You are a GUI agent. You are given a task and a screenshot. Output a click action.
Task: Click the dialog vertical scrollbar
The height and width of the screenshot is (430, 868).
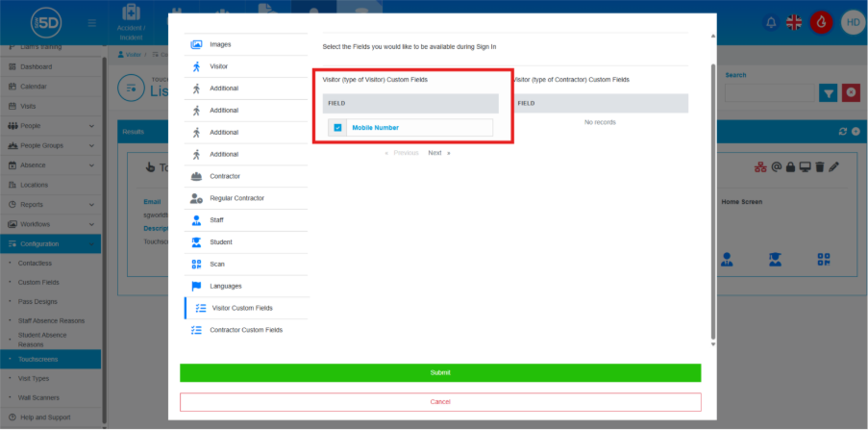(713, 201)
